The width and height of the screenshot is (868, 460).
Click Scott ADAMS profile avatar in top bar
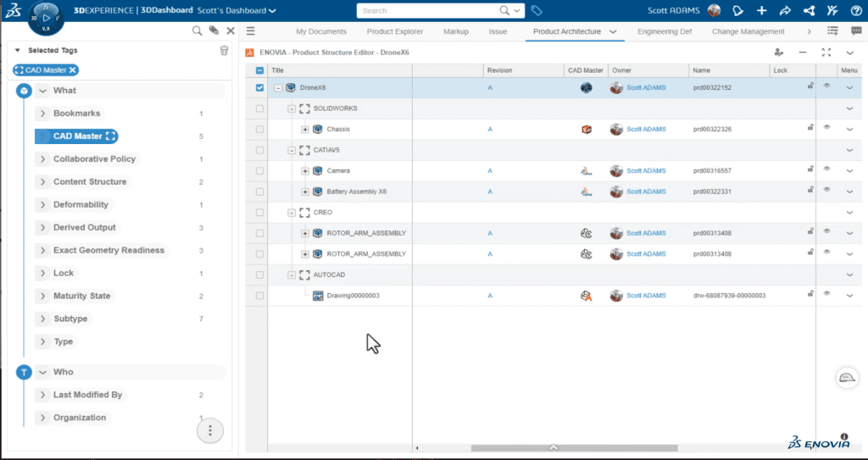click(x=714, y=10)
